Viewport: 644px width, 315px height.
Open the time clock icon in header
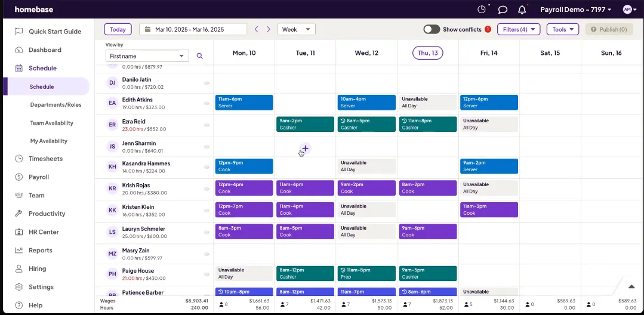[482, 10]
